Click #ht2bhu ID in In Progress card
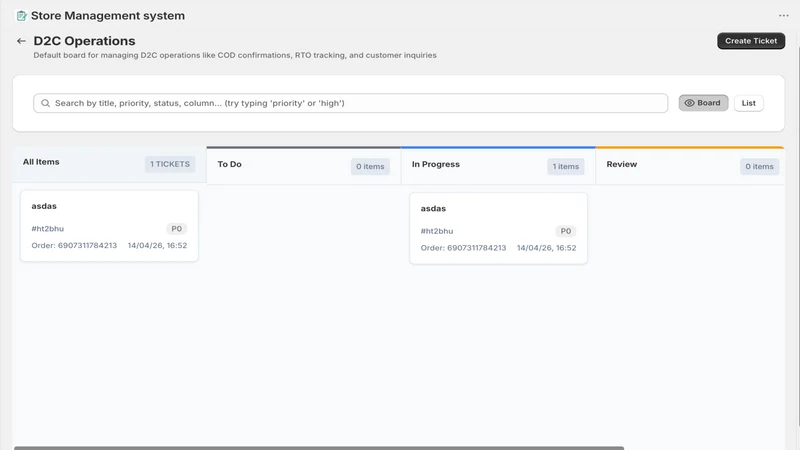 click(437, 231)
